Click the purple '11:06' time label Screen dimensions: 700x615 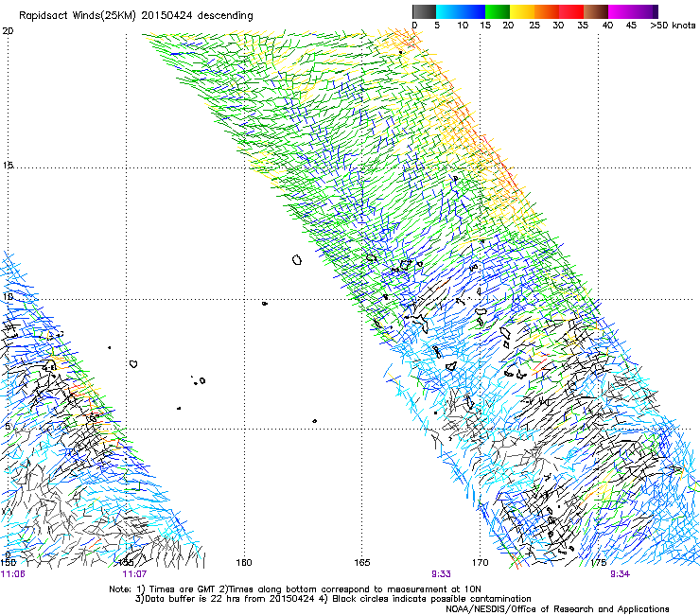pos(13,574)
